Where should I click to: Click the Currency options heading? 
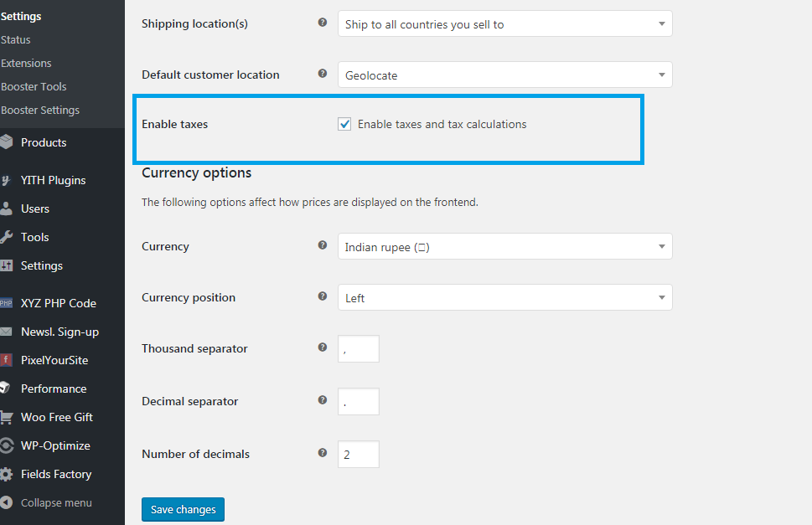197,172
